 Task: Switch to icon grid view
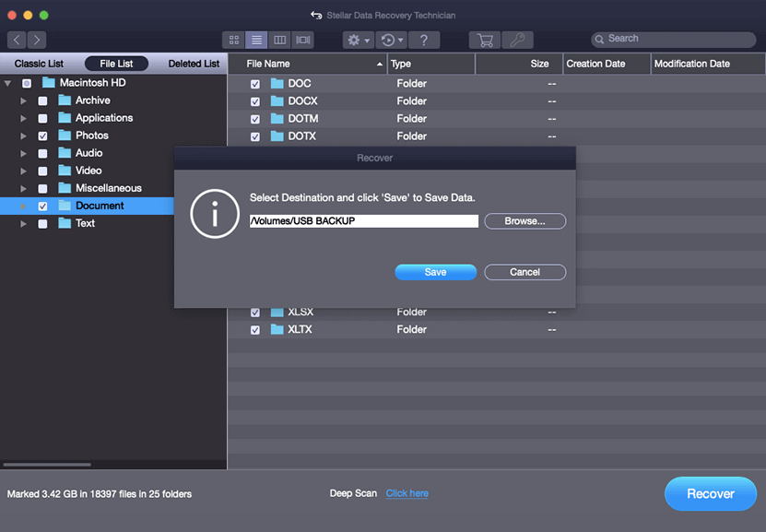[x=233, y=40]
